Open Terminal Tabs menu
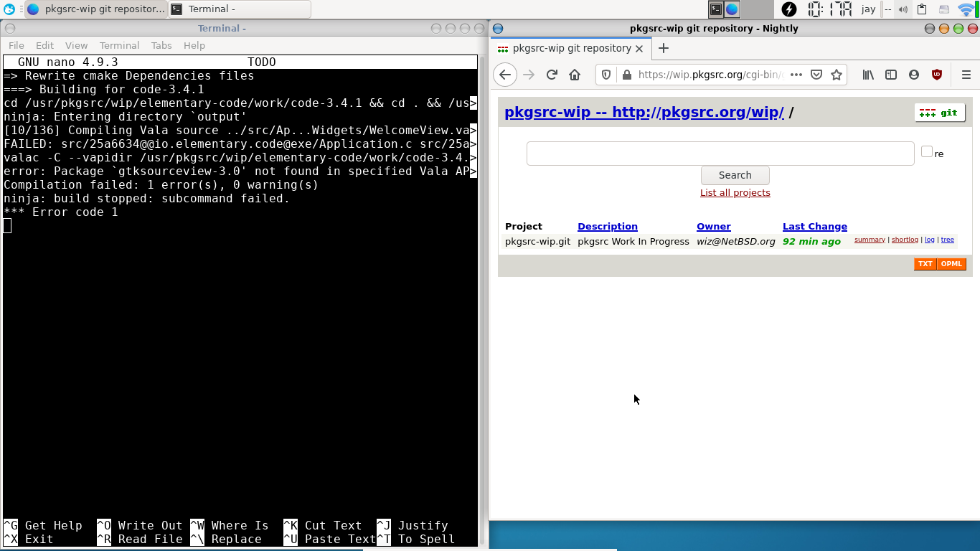 click(161, 45)
